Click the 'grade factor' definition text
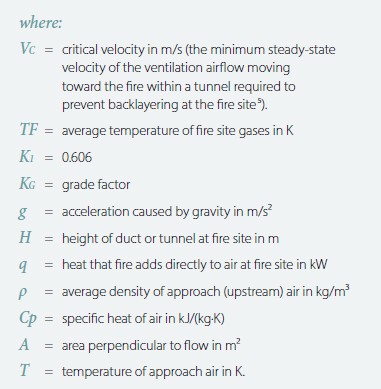The width and height of the screenshot is (381, 389). pyautogui.click(x=96, y=185)
